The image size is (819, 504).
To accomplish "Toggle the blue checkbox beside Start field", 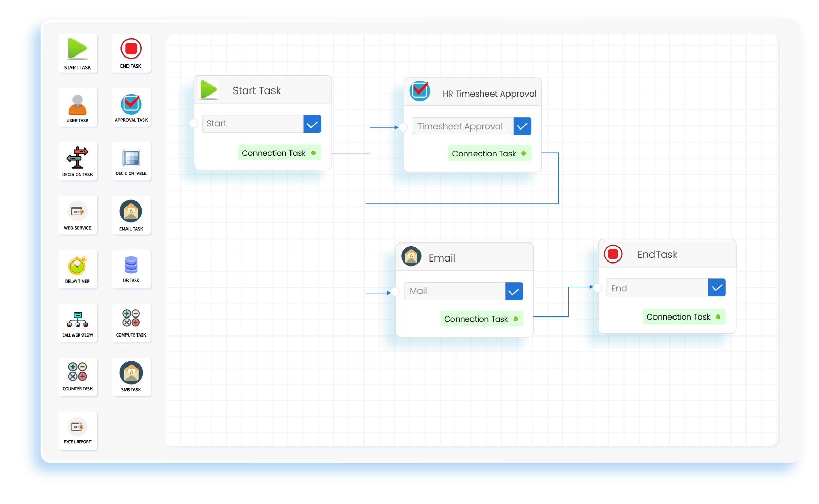I will 312,124.
